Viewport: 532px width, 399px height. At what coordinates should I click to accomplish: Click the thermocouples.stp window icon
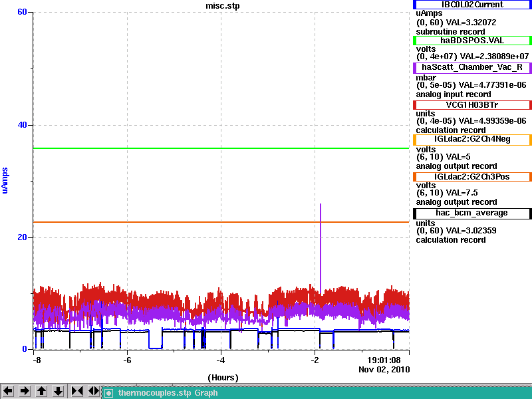point(108,393)
